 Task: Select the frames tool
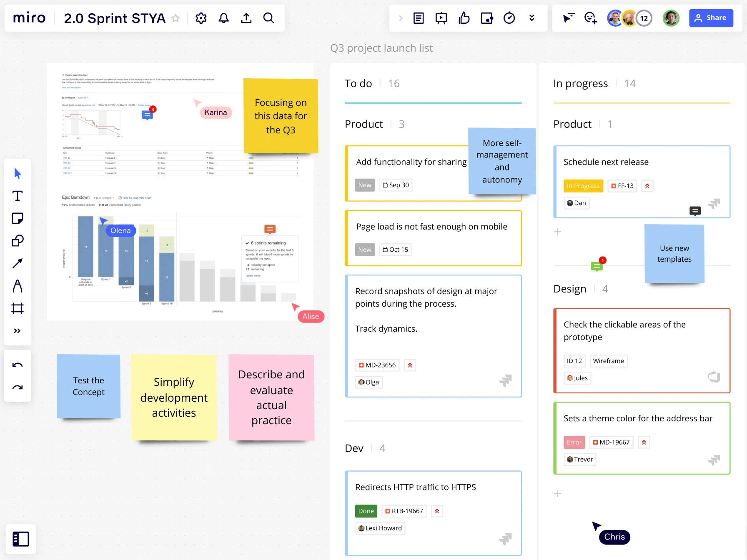point(17,308)
